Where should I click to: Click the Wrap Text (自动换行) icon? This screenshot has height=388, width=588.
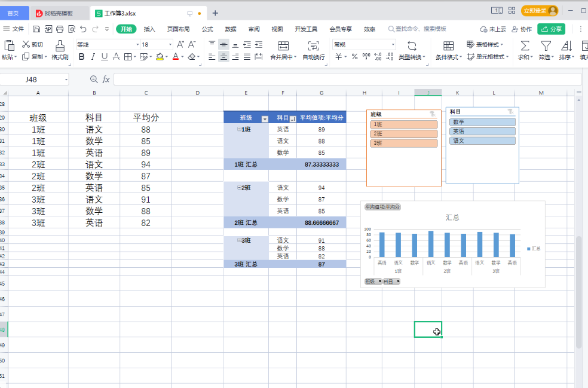pyautogui.click(x=313, y=45)
